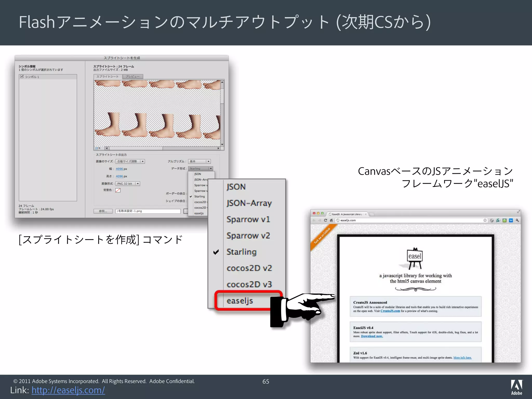Click the browser fullscreen arrows icon
Screen dimensions: 532x399
pos(518,212)
